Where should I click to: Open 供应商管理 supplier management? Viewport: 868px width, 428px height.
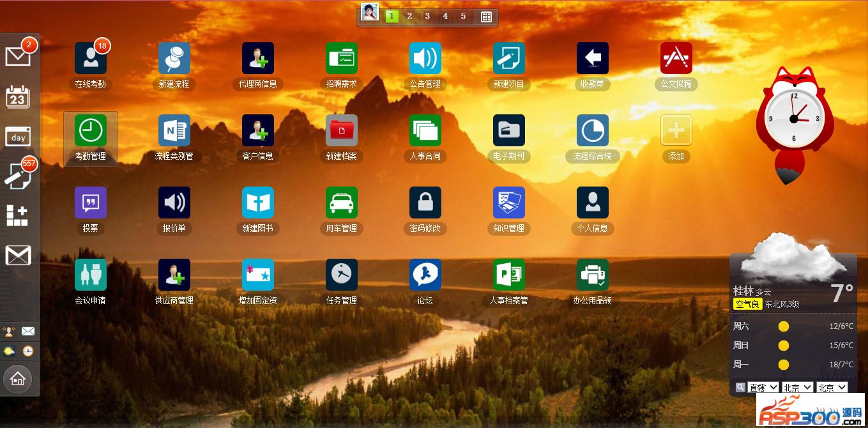174,275
